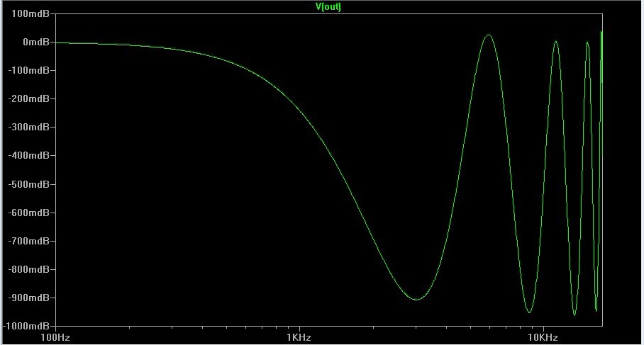The width and height of the screenshot is (644, 345).
Task: Click the -300mdB axis label
Action: pyautogui.click(x=29, y=127)
